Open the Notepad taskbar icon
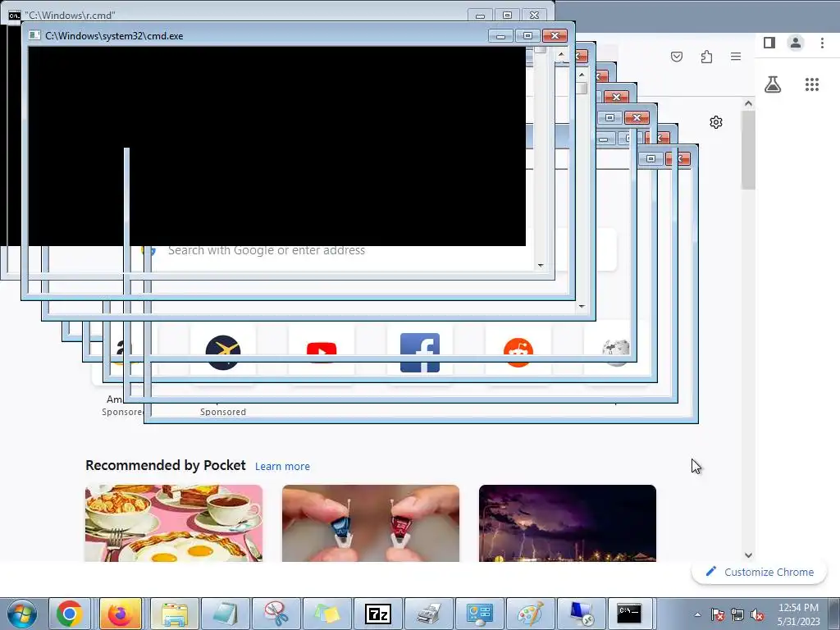The image size is (840, 630). [x=226, y=614]
